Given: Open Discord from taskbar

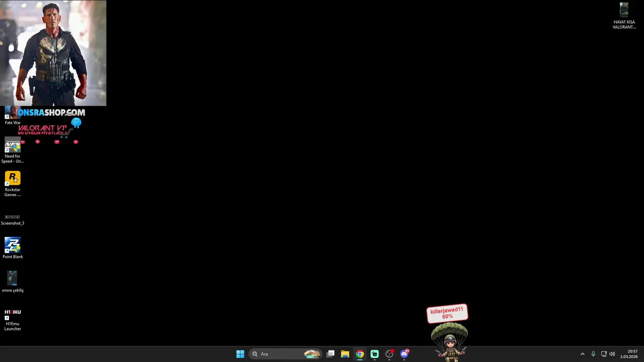Looking at the screenshot, I should click(x=404, y=354).
